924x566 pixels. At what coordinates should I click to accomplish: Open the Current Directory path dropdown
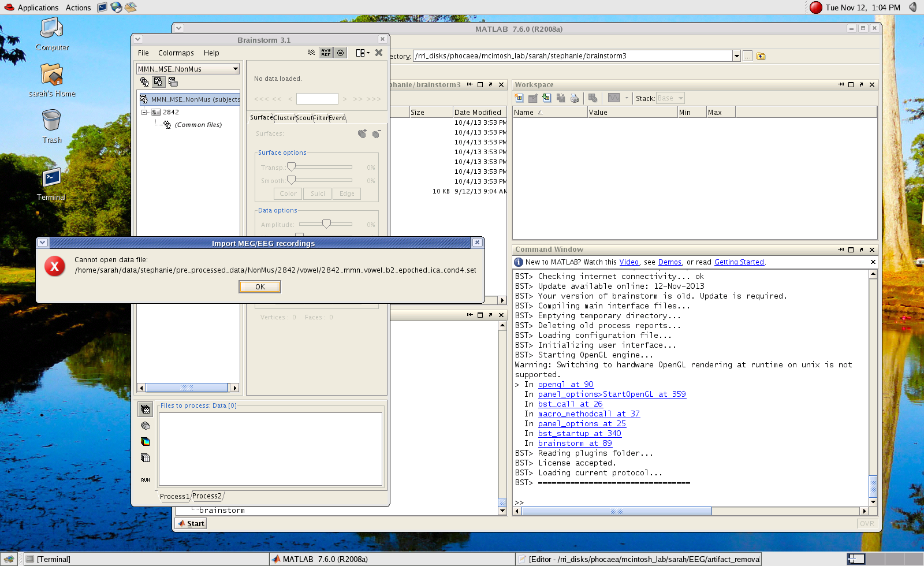tap(736, 56)
